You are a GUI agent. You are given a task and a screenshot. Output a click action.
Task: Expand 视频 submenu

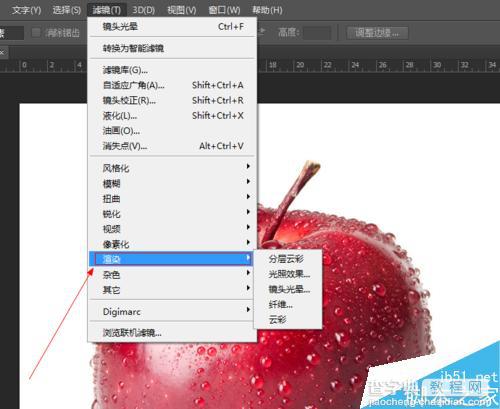pyautogui.click(x=173, y=229)
